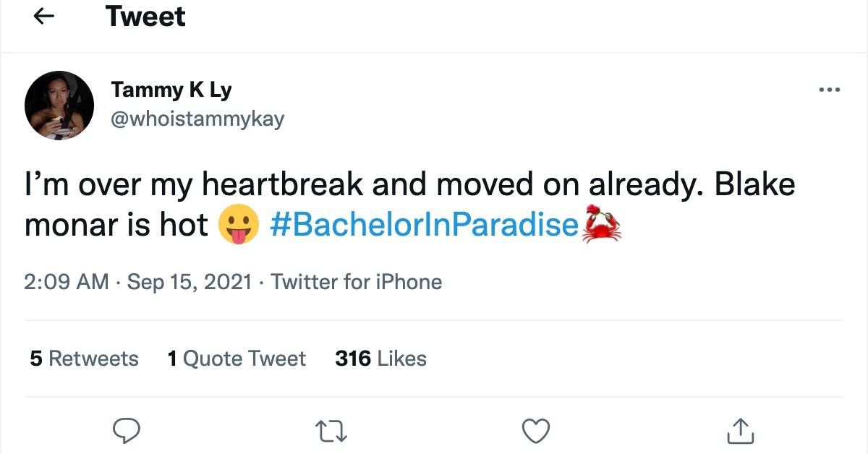Open the @whoistammykay handle

(200, 119)
